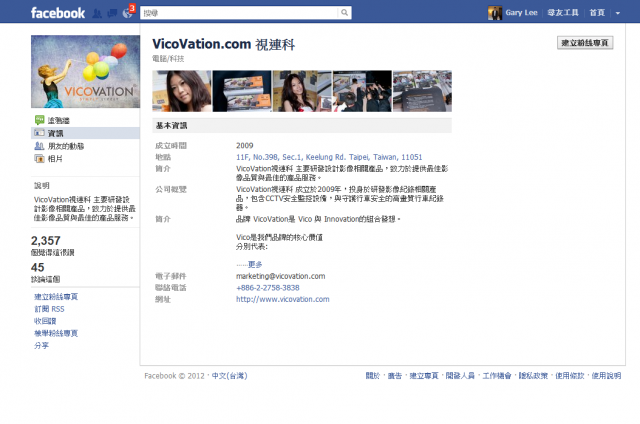Click the 2,357 likes count
The width and height of the screenshot is (640, 424).
click(x=46, y=241)
